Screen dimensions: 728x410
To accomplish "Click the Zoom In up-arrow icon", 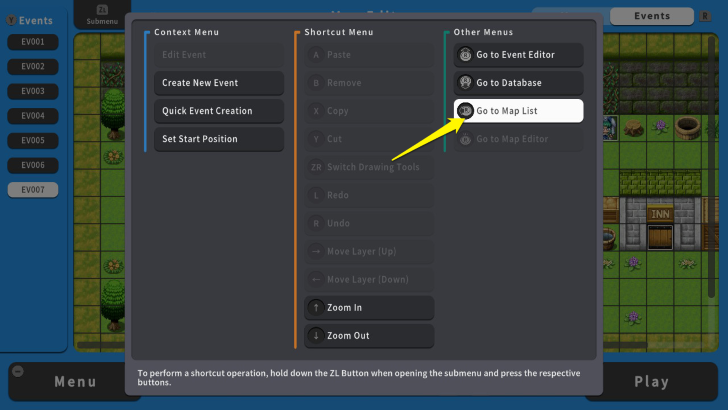I will pyautogui.click(x=316, y=308).
